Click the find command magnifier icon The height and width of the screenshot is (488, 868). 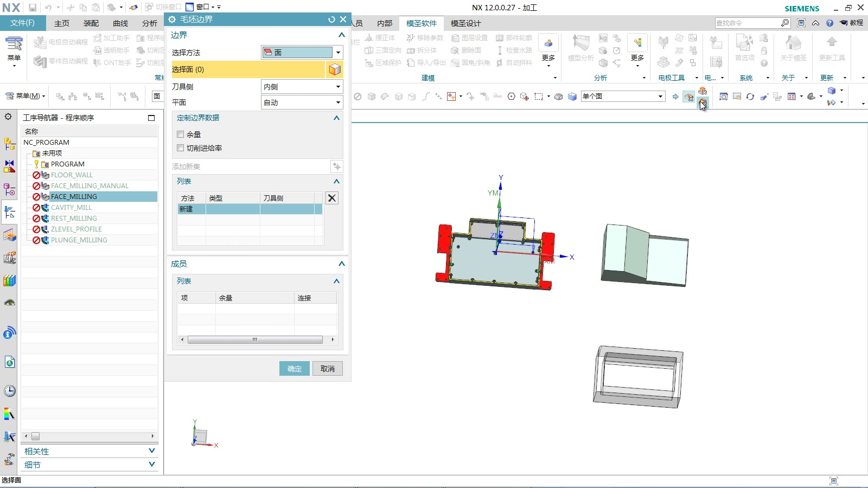click(785, 23)
